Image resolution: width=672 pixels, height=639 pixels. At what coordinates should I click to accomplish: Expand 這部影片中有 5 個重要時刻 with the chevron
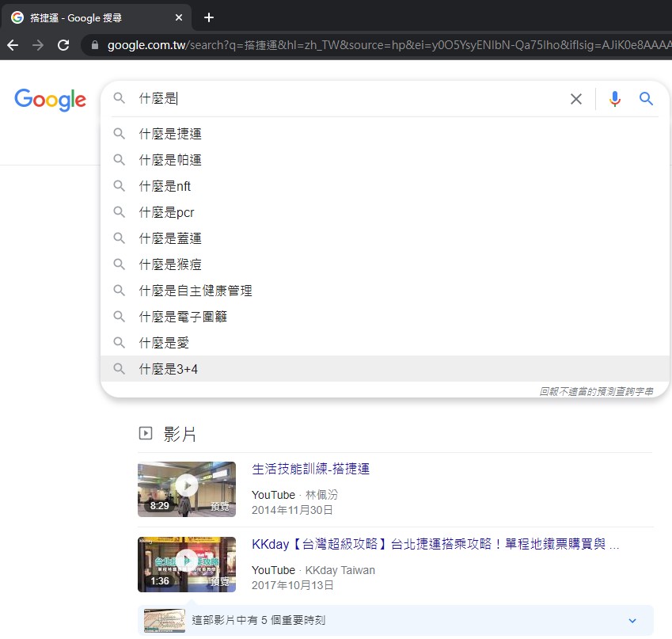(x=632, y=621)
